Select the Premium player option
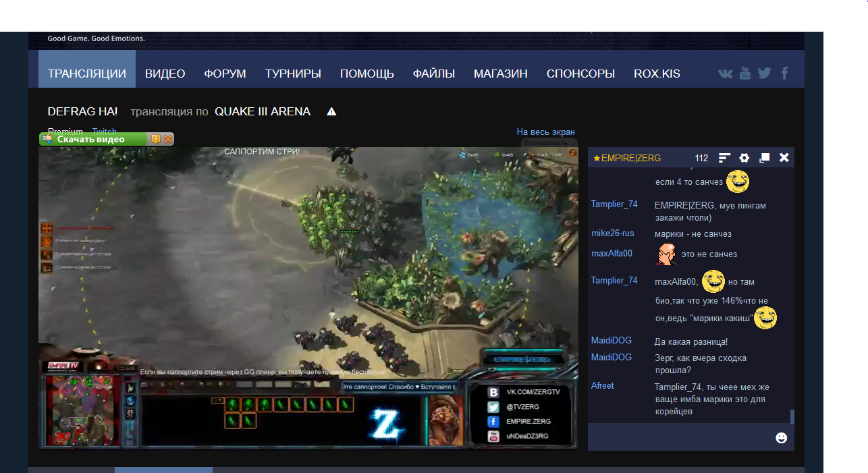 click(65, 132)
